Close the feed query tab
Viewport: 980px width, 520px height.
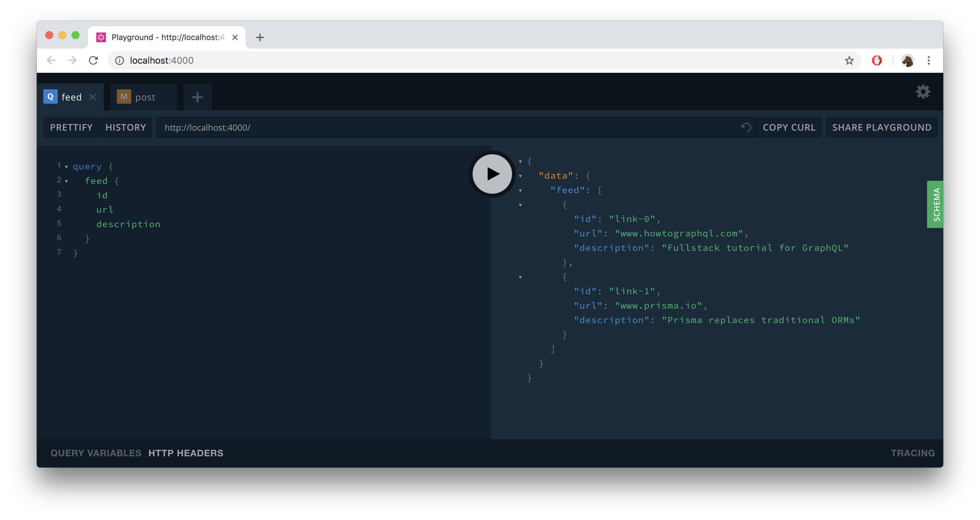pyautogui.click(x=93, y=97)
